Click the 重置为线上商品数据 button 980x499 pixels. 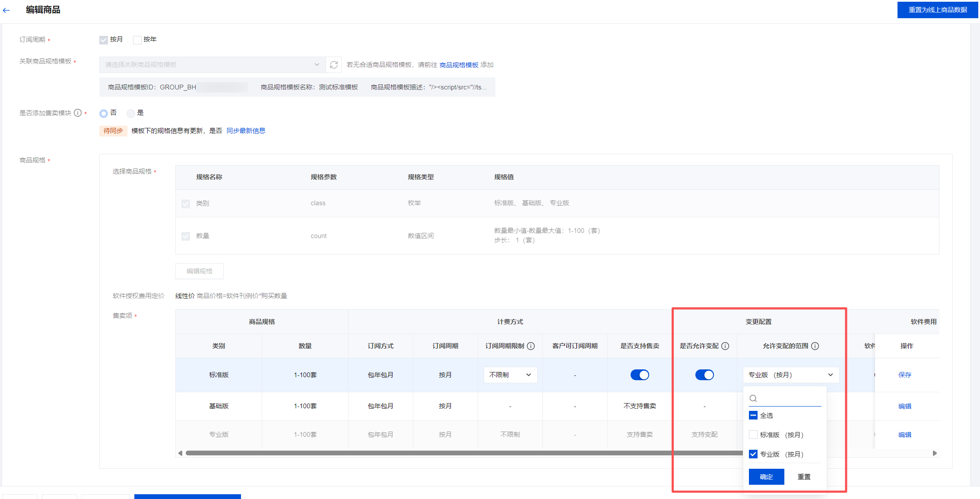point(937,10)
